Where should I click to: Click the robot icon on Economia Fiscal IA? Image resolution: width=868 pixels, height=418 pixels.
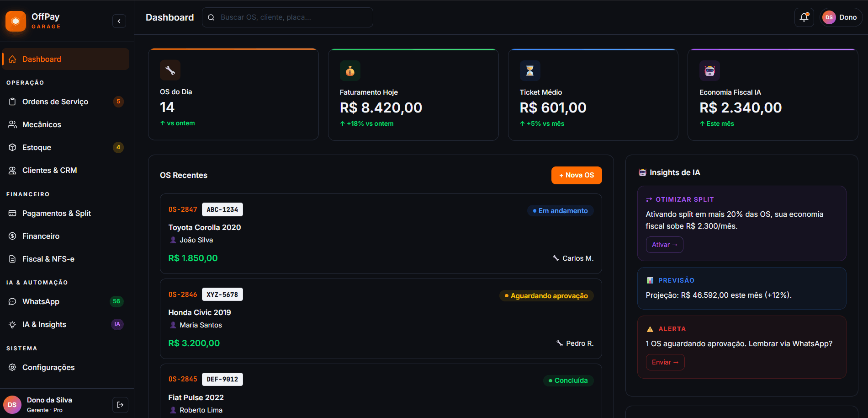709,71
